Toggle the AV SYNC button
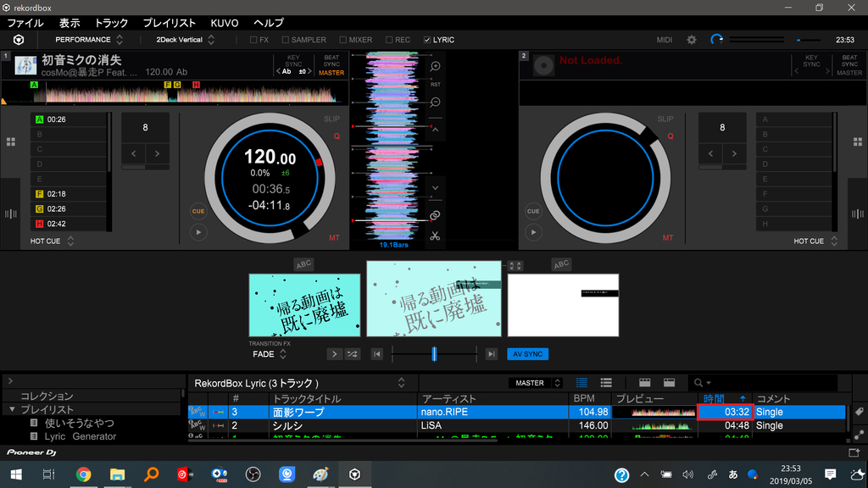The width and height of the screenshot is (868, 488). tap(527, 354)
